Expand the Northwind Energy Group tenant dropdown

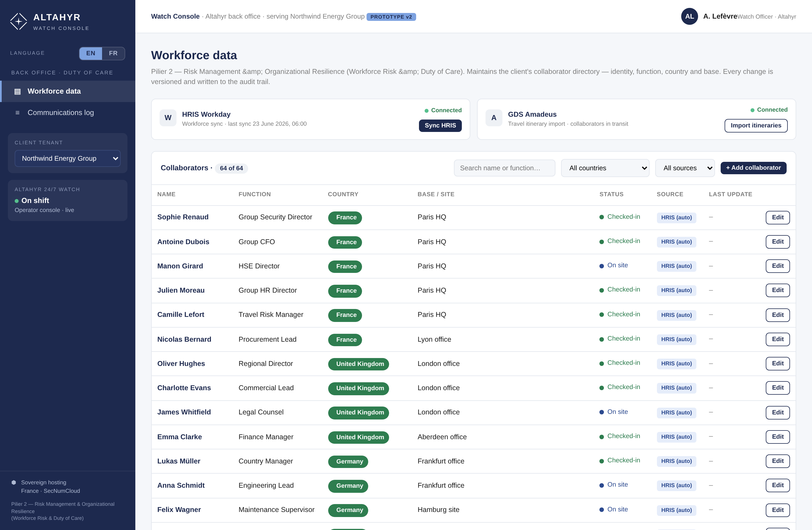coord(68,159)
